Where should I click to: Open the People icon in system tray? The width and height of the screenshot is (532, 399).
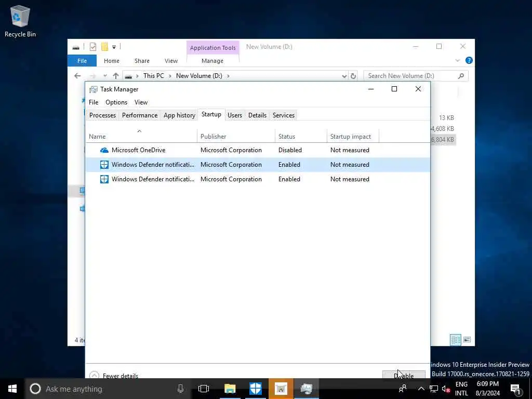click(x=403, y=389)
